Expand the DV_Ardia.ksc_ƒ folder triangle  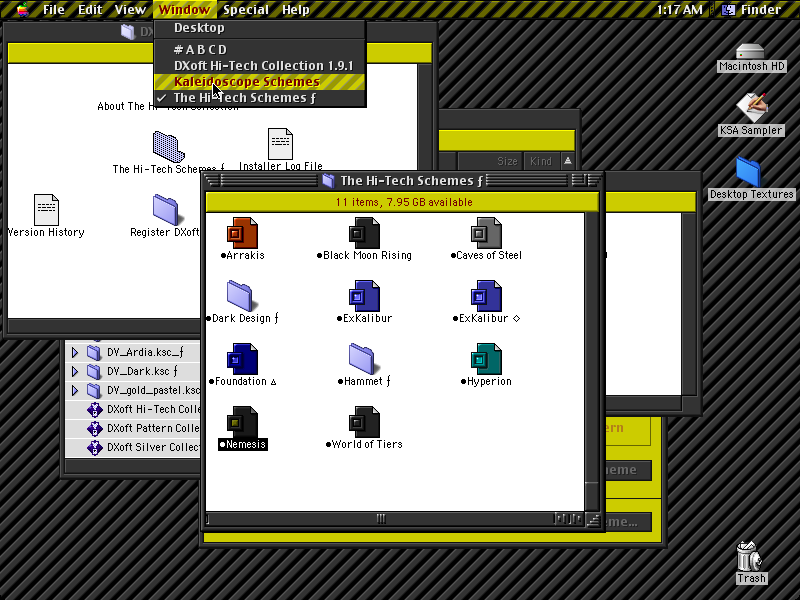[75, 352]
